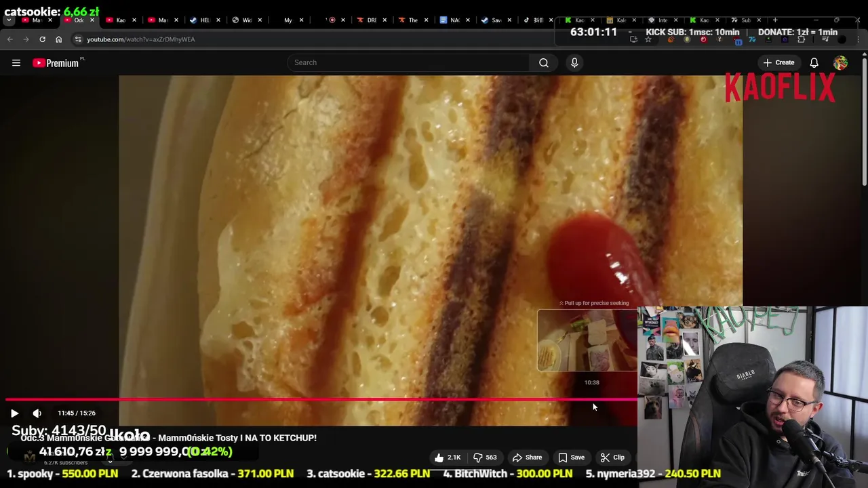
Task: Save the video to a playlist
Action: click(571, 457)
